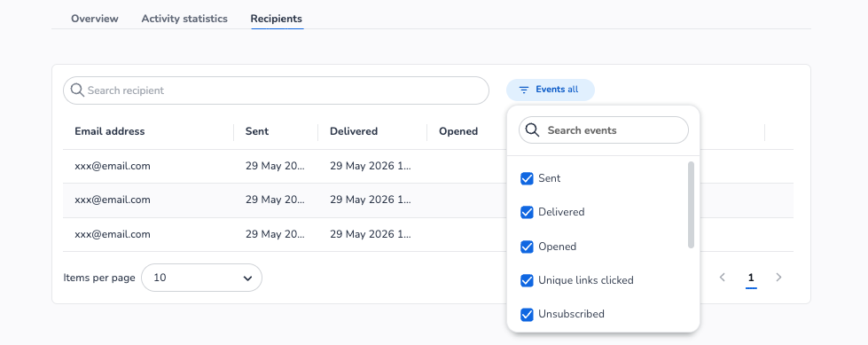Click page number 1
Viewport: 868px width, 345px height.
pyautogui.click(x=751, y=278)
